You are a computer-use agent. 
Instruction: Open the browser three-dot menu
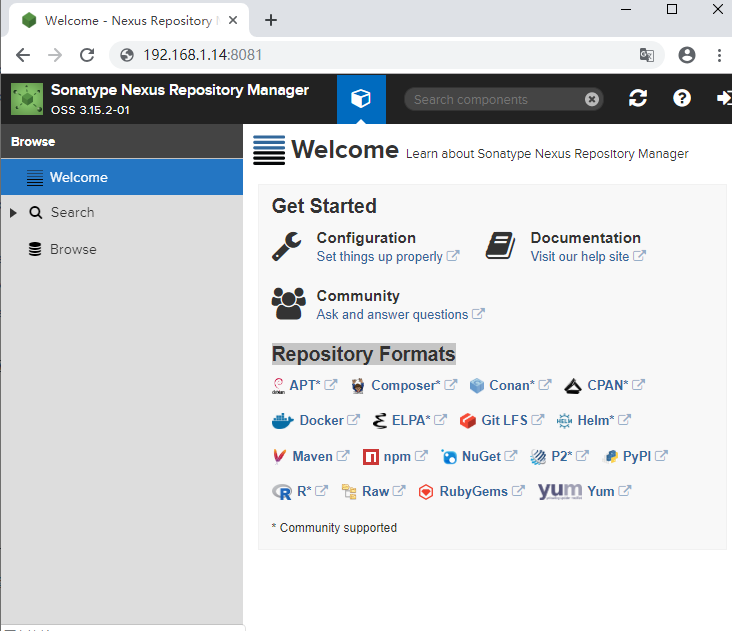point(719,55)
